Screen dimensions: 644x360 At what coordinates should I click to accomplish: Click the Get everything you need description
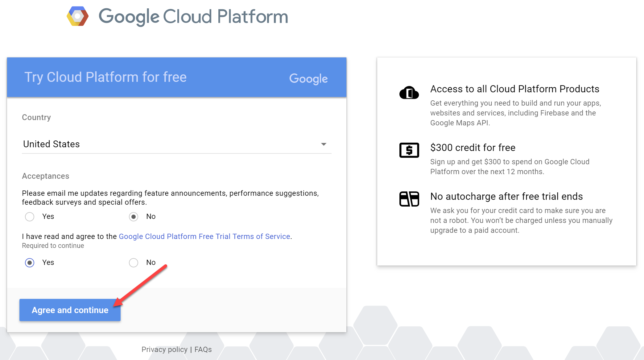516,113
